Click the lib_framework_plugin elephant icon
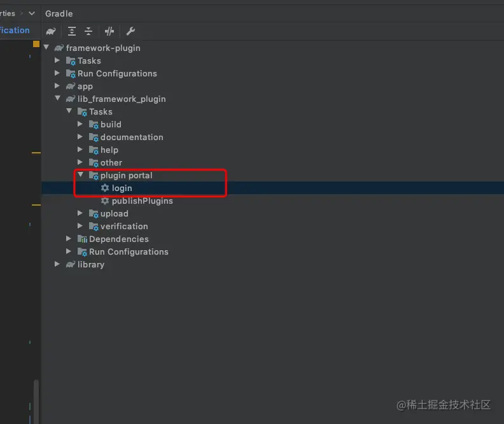This screenshot has width=504, height=424. [x=71, y=99]
